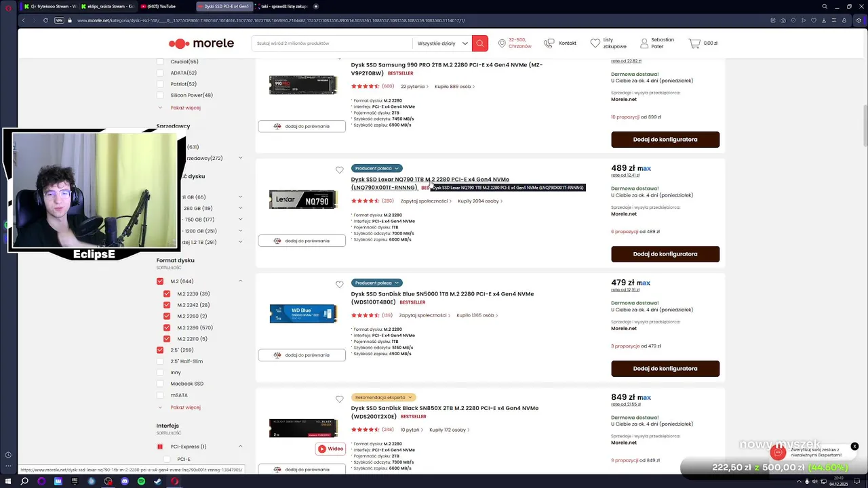Open 10 propozycji od 899 zł link
The height and width of the screenshot is (488, 868).
pos(635,117)
